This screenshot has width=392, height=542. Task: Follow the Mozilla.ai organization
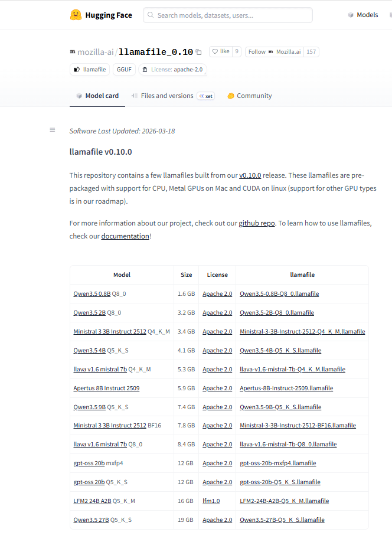(274, 52)
